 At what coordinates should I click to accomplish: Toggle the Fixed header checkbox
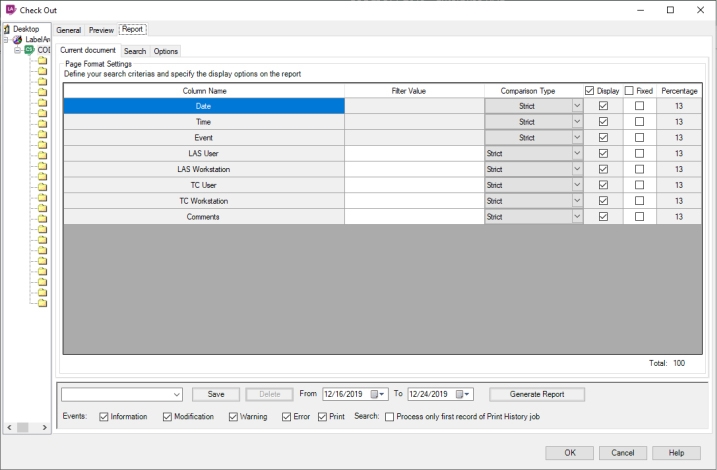point(629,91)
